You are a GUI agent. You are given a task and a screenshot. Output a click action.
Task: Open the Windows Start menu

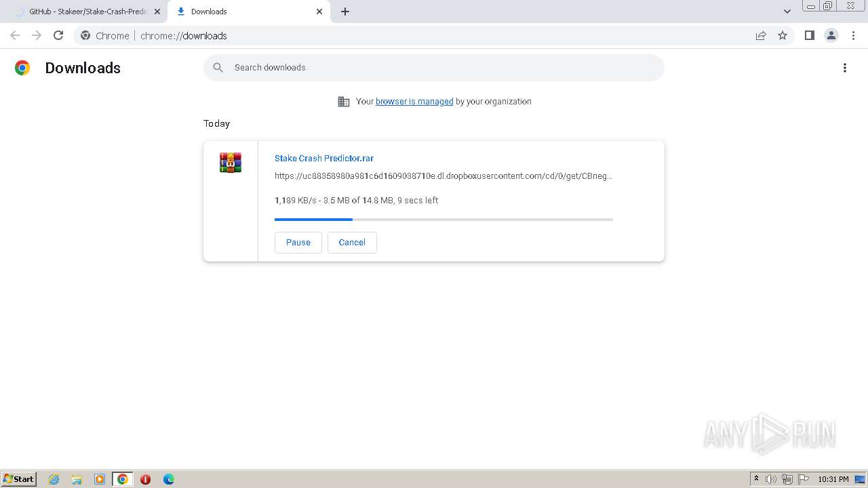(x=18, y=479)
